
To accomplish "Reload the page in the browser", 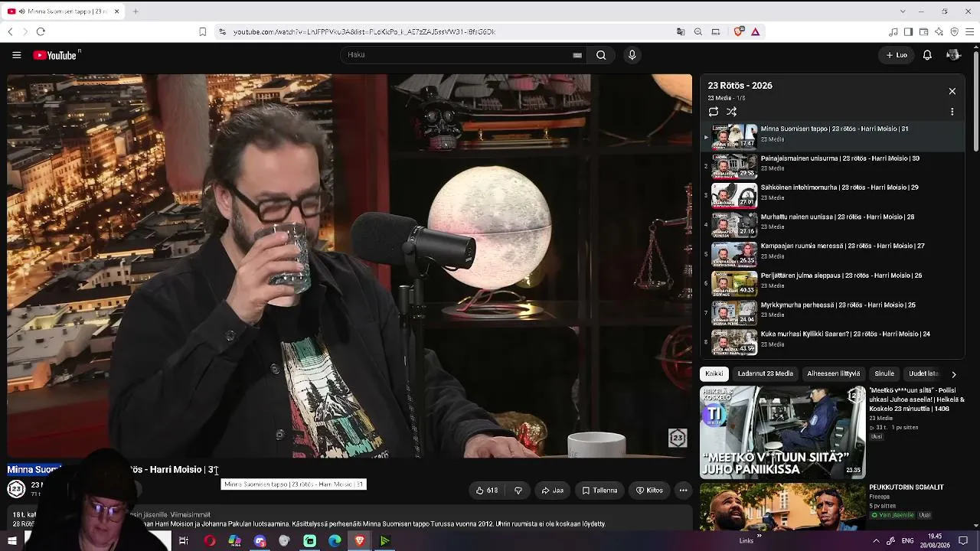I will tap(41, 31).
